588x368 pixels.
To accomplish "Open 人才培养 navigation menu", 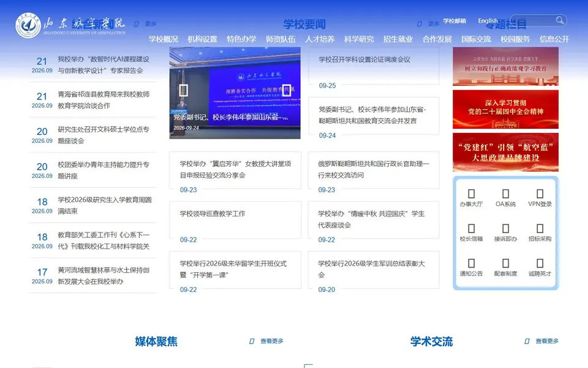I will (320, 39).
